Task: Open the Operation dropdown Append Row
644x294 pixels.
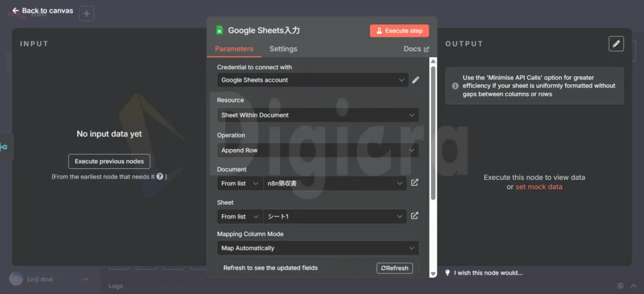Action: [318, 151]
